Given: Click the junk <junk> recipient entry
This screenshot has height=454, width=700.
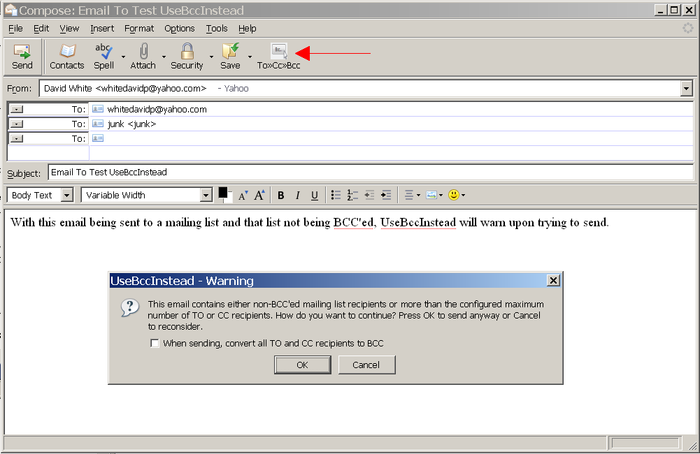Looking at the screenshot, I should click(132, 124).
